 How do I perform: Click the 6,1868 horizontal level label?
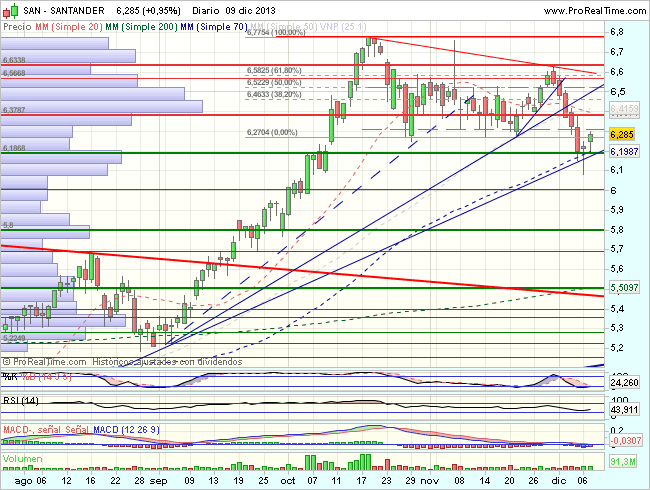[14, 148]
